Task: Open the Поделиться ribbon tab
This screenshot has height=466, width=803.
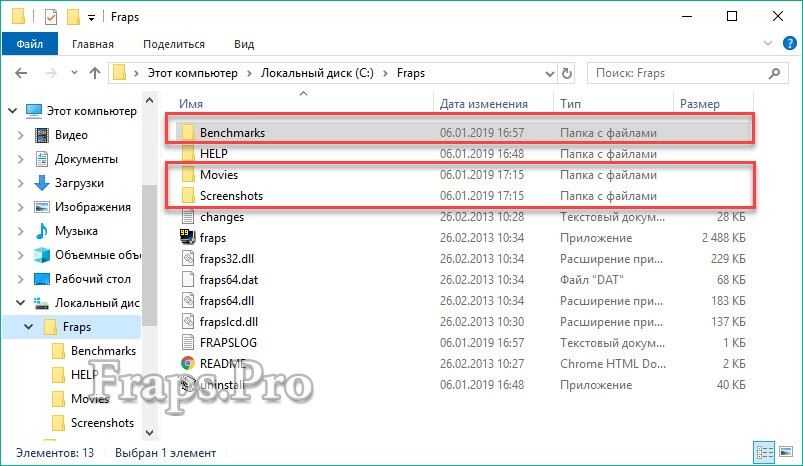Action: [174, 44]
